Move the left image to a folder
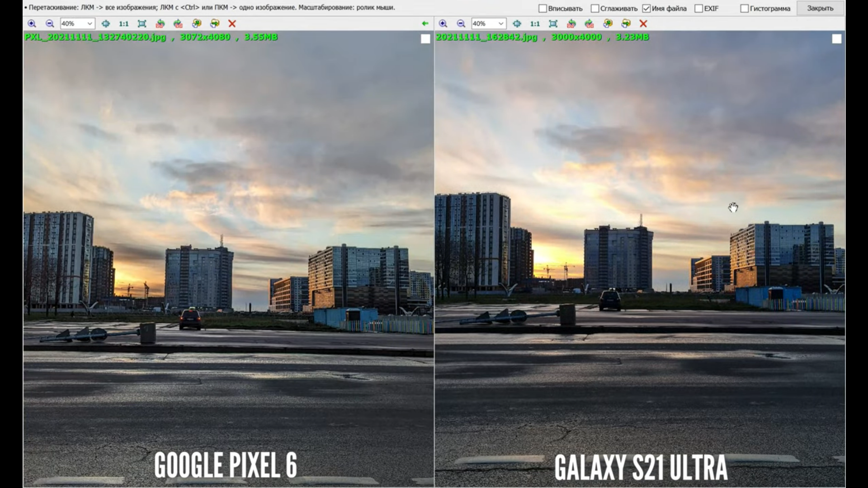 click(215, 23)
